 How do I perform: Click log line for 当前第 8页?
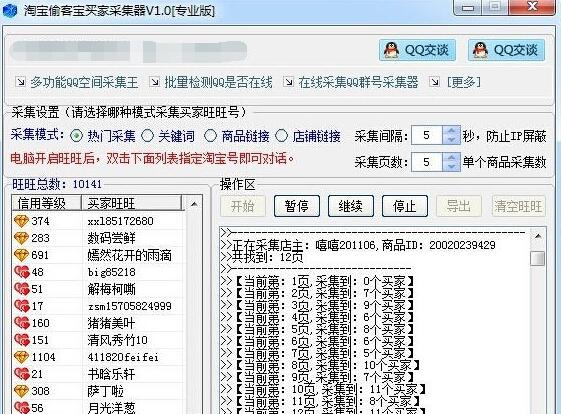pos(320,365)
